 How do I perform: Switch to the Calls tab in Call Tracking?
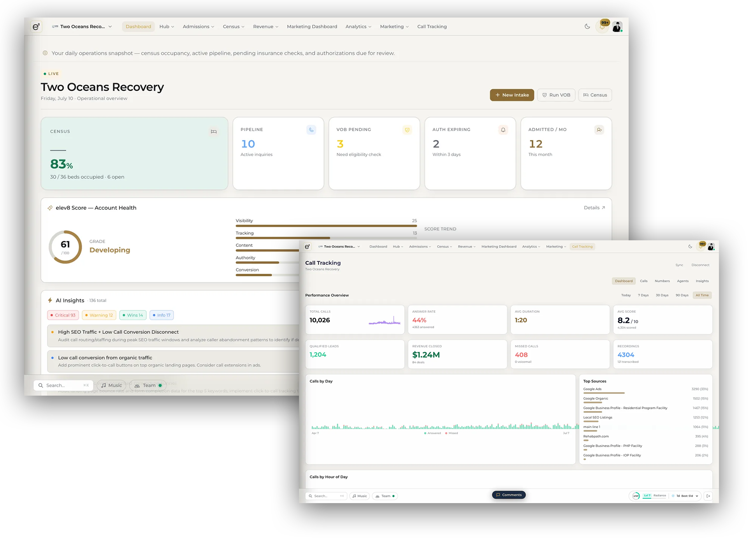(643, 281)
